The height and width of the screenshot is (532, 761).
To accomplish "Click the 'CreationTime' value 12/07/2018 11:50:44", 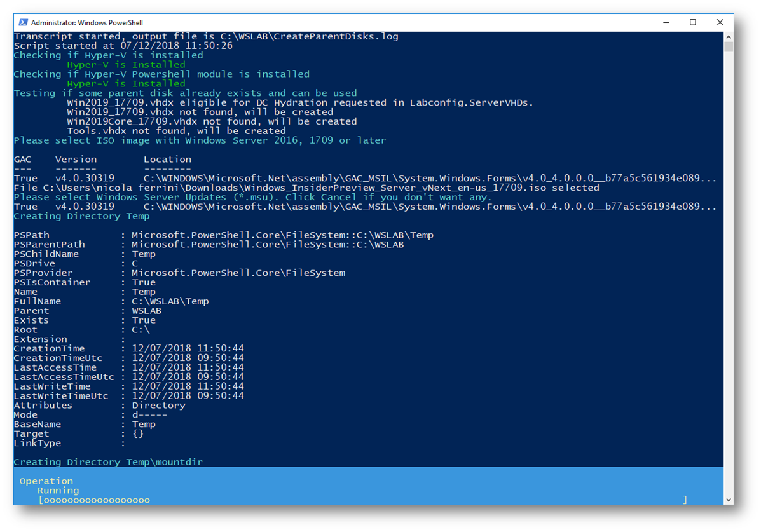I will tap(188, 348).
